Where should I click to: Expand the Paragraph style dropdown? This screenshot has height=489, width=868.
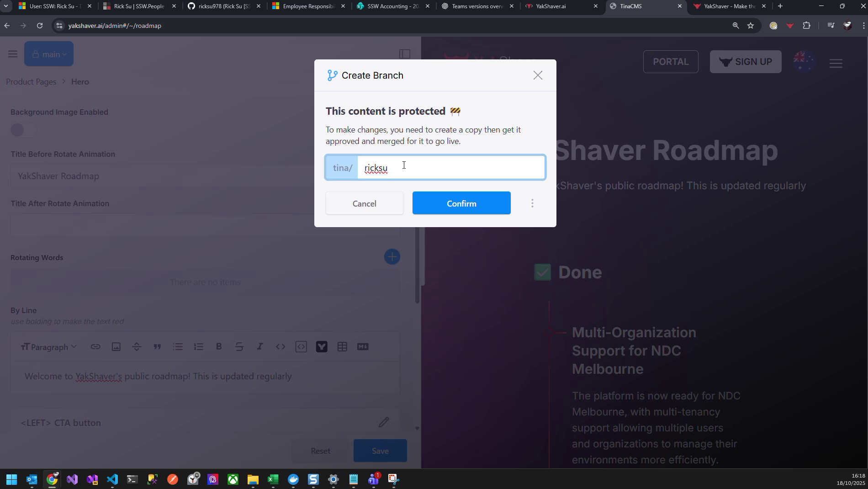(49, 347)
